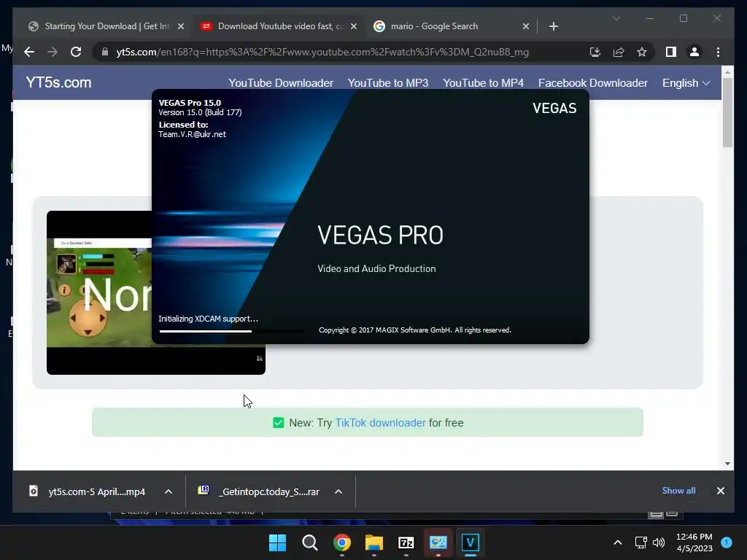
Task: Click the TikTok downloader link
Action: click(380, 423)
